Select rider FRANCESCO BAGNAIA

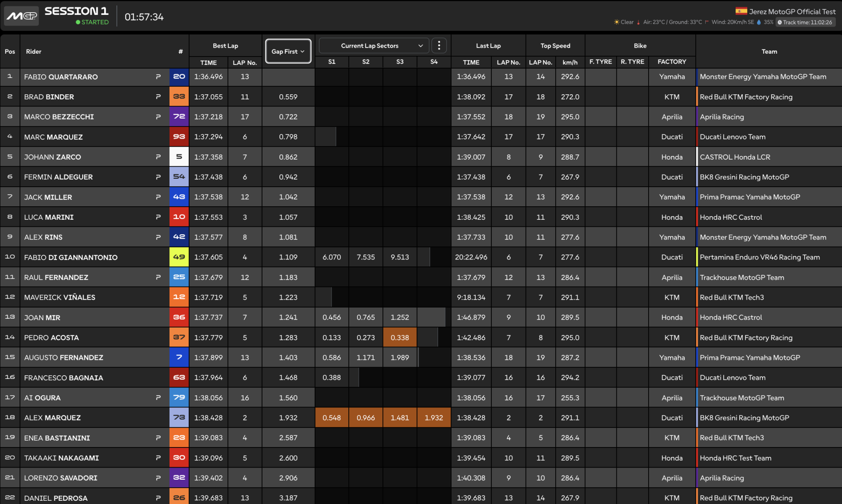click(64, 378)
